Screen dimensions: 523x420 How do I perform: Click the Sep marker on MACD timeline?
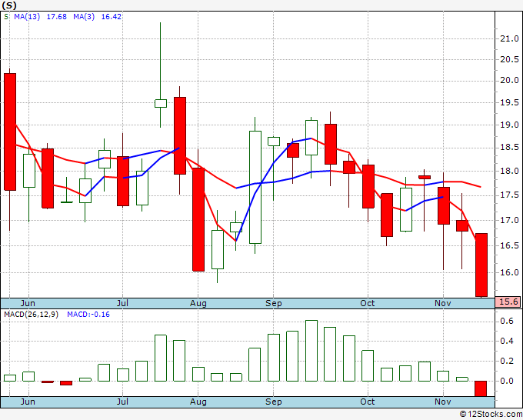(x=274, y=402)
